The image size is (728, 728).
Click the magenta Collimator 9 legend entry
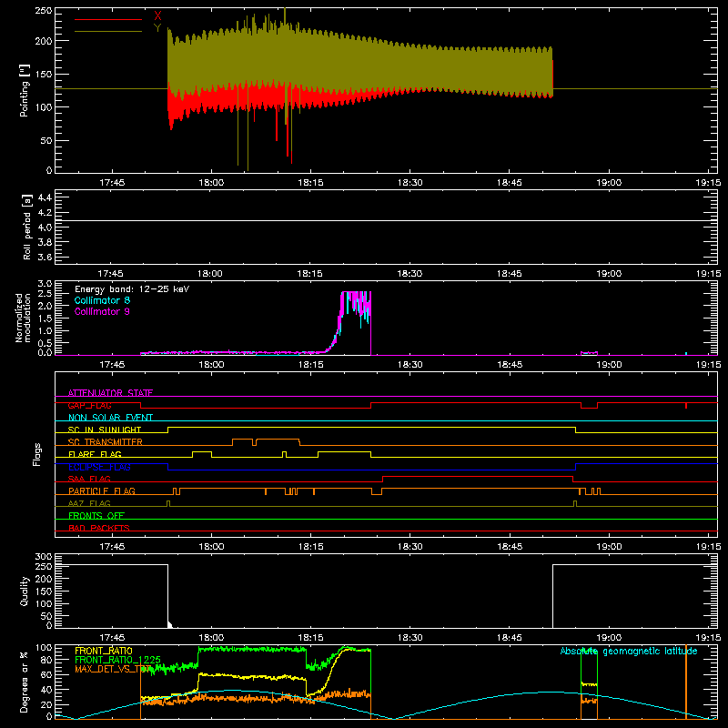[x=102, y=311]
